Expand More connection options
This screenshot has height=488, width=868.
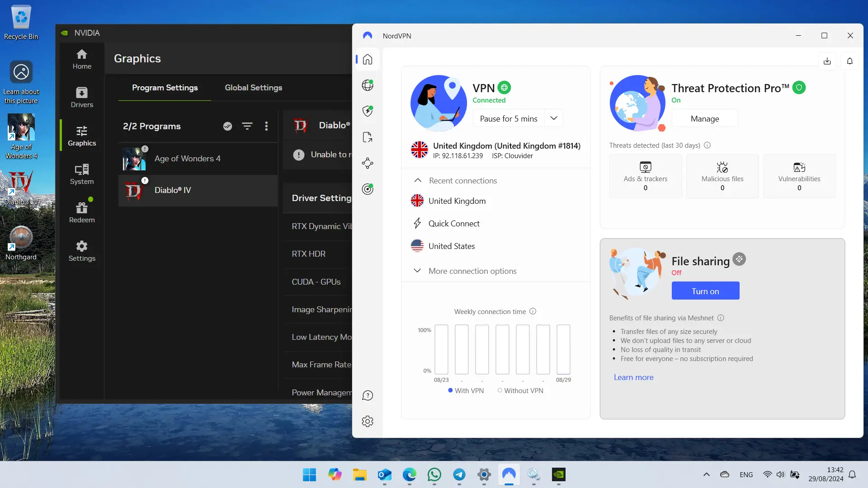pyautogui.click(x=465, y=271)
